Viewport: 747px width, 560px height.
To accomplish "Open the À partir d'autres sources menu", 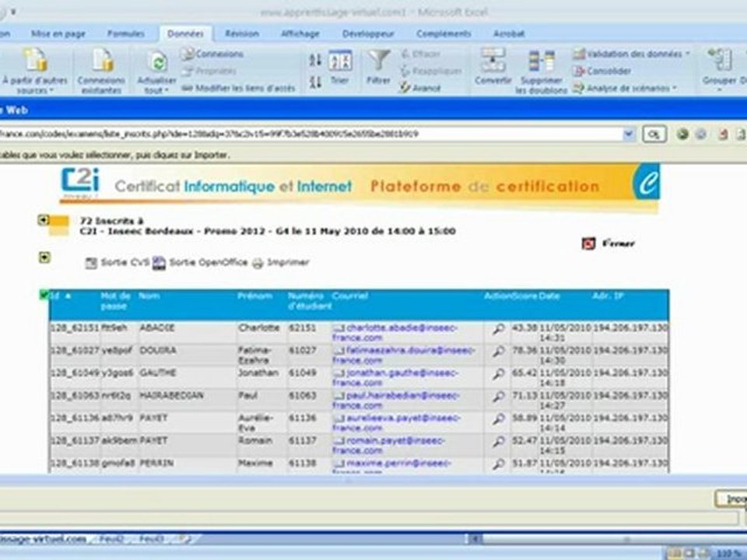I will pos(35,71).
